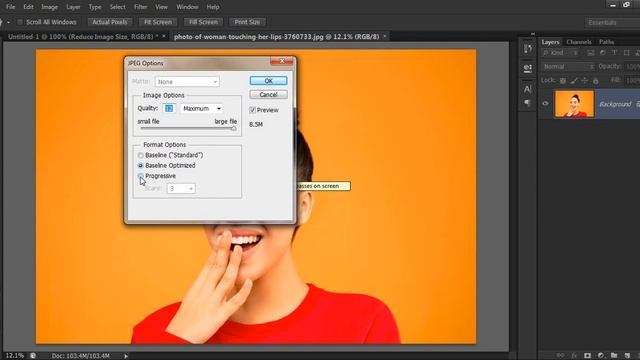Open the Matte dropdown in JPEG Options

click(187, 82)
